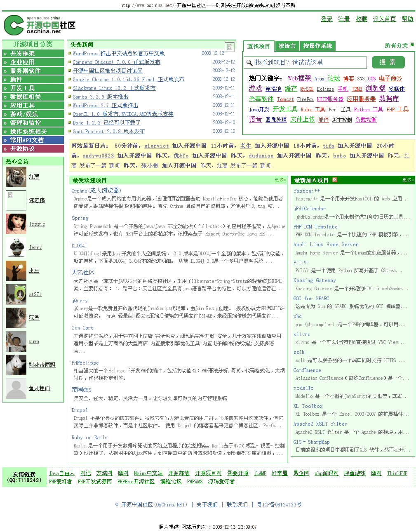
Task: Open the 天乙社区 project title
Action: (83, 273)
